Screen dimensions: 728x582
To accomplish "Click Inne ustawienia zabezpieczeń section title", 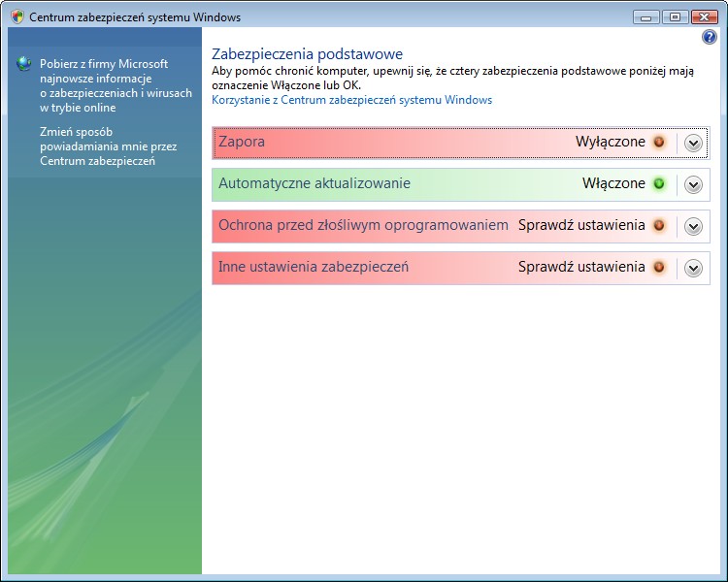I will [x=314, y=267].
